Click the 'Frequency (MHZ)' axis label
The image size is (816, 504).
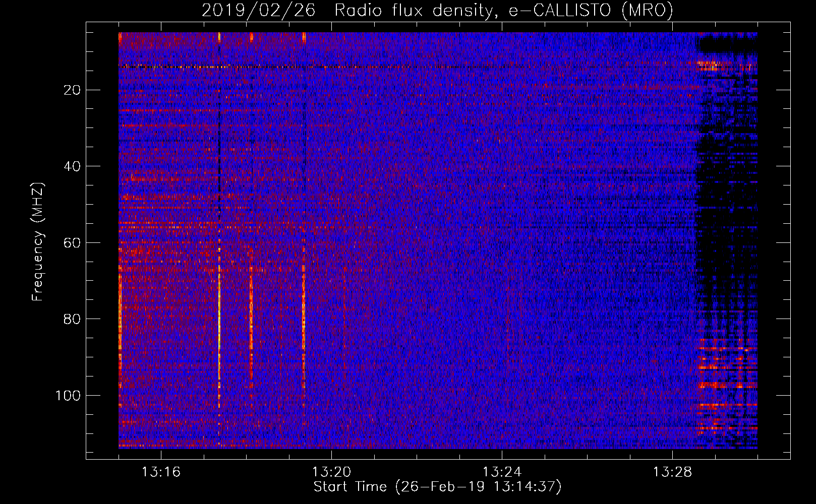(x=38, y=242)
